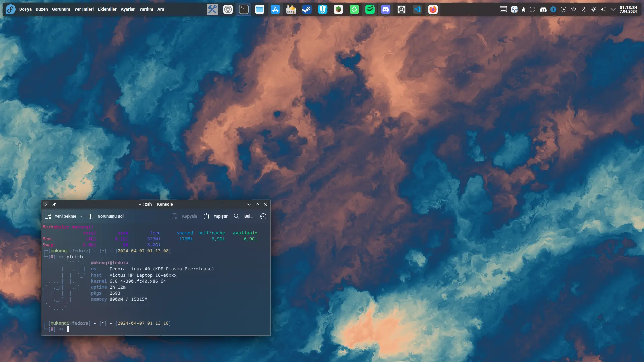Viewport: 644px width, 362px height.
Task: Open screen brightness tray control
Action: tap(594, 9)
